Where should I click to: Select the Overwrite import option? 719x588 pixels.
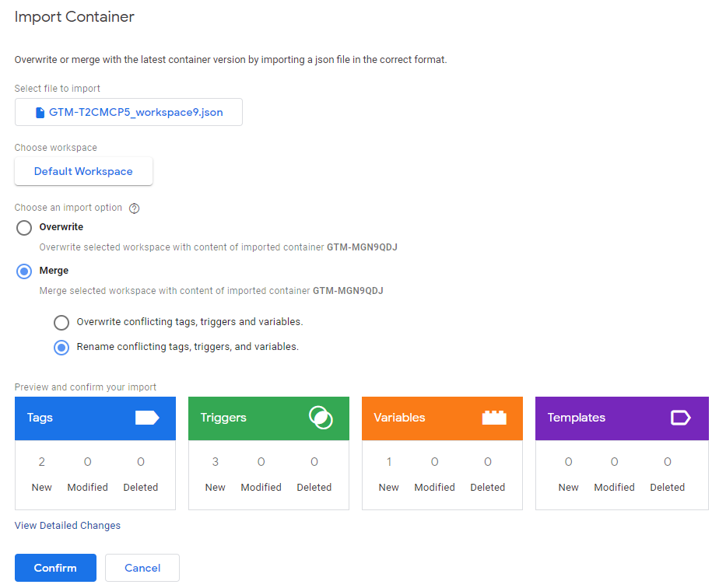(24, 227)
